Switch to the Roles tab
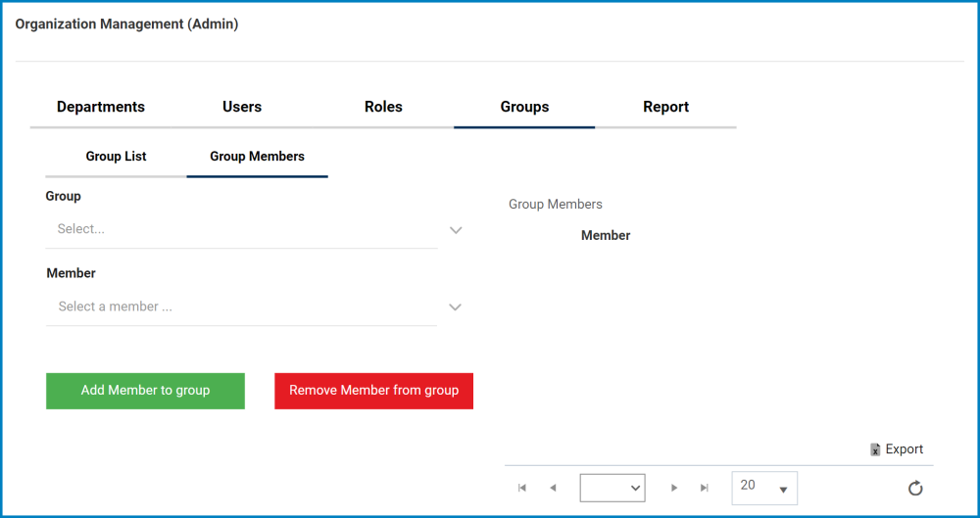Viewport: 980px width, 518px height. pyautogui.click(x=383, y=107)
